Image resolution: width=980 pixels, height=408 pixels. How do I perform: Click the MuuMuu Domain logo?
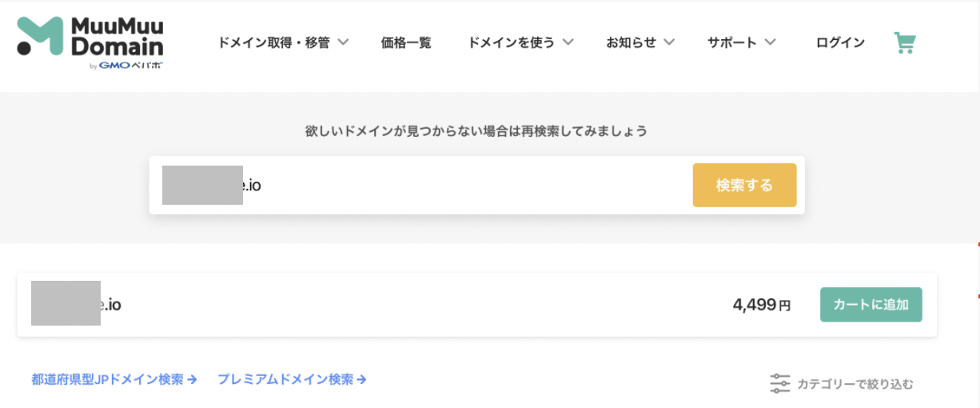click(x=90, y=43)
